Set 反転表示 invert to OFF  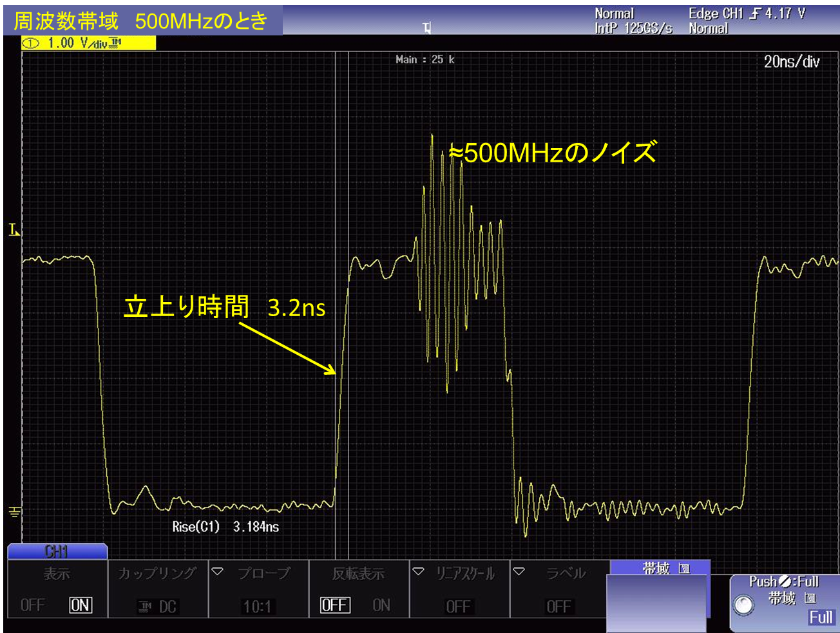(335, 605)
